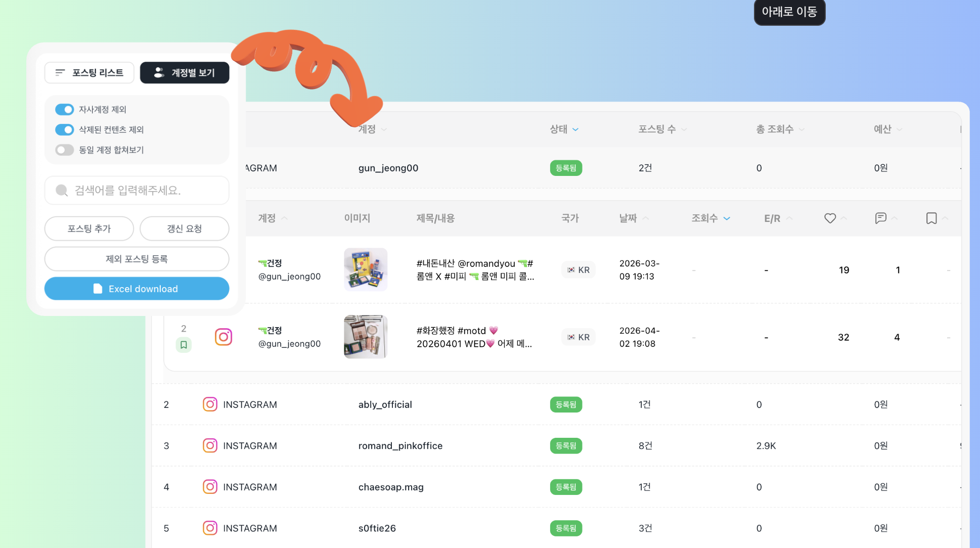
Task: Click the heart likes column icon
Action: click(x=830, y=218)
